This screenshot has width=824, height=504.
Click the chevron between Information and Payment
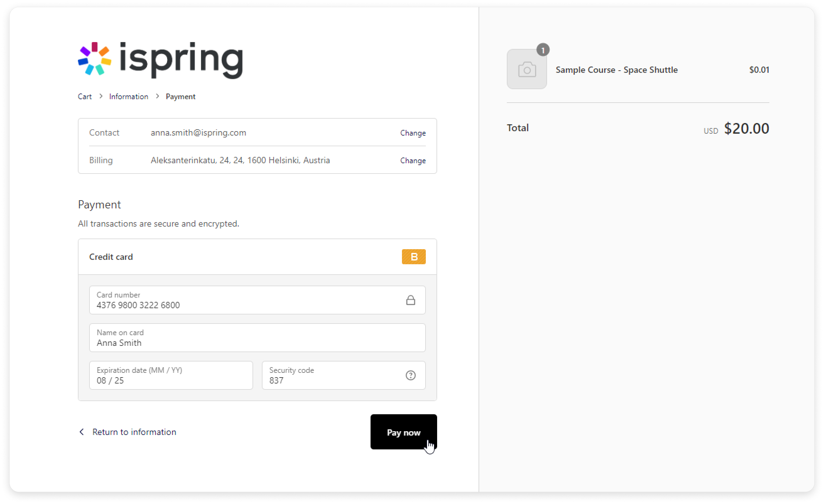click(x=157, y=96)
